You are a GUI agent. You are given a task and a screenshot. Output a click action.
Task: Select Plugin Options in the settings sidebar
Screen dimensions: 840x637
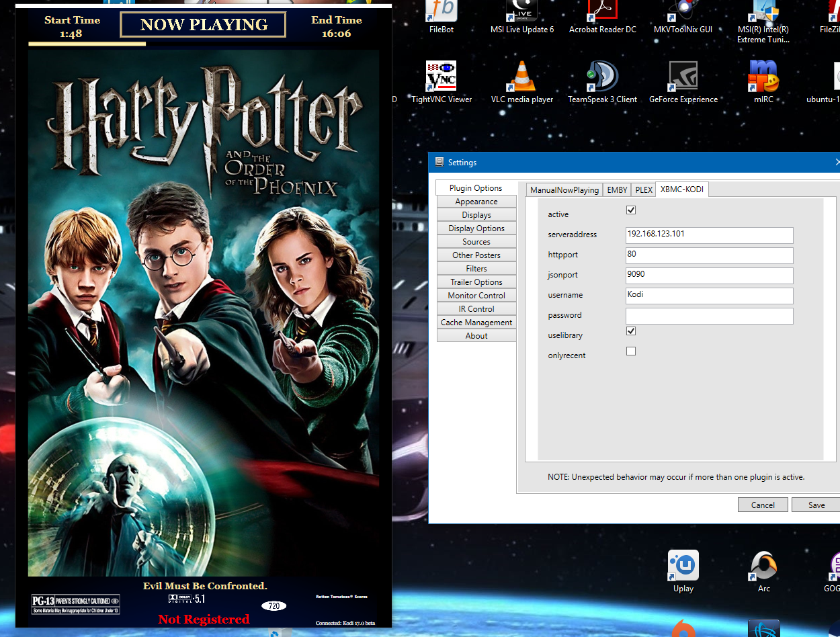tap(476, 188)
